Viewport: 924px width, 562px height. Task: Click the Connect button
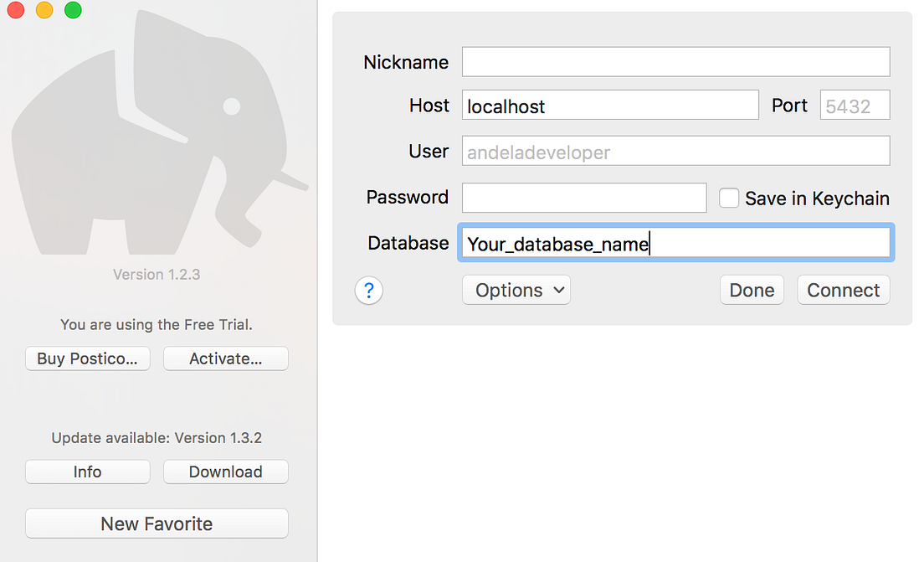(843, 290)
